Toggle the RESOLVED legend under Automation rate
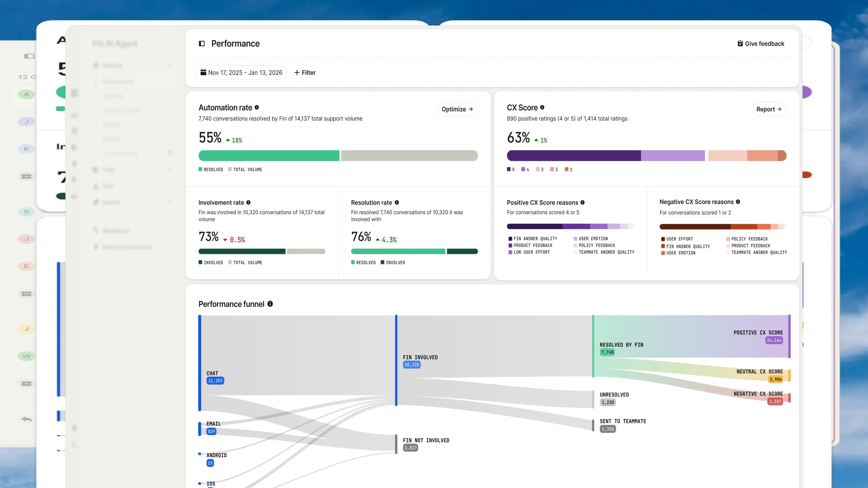The width and height of the screenshot is (868, 488). 211,169
